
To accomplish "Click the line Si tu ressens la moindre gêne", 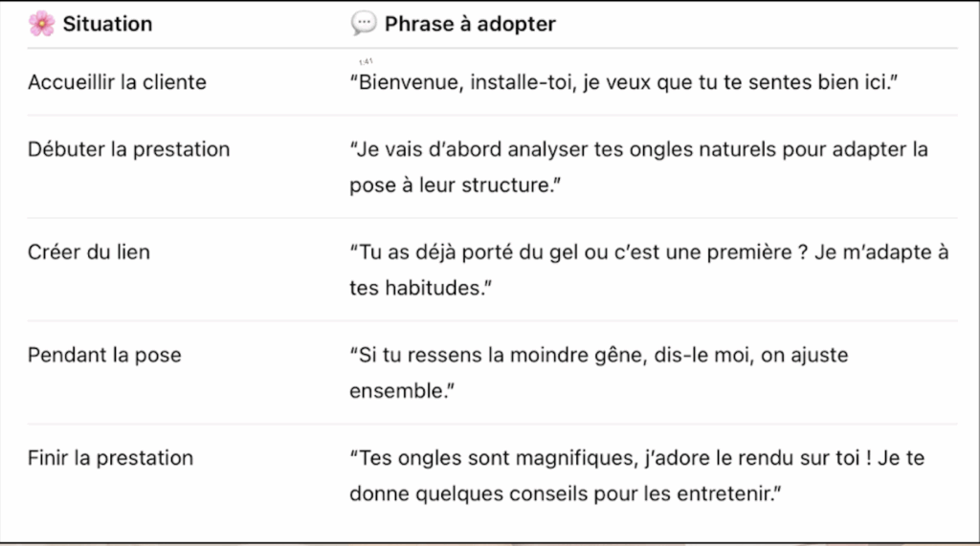I will click(599, 355).
